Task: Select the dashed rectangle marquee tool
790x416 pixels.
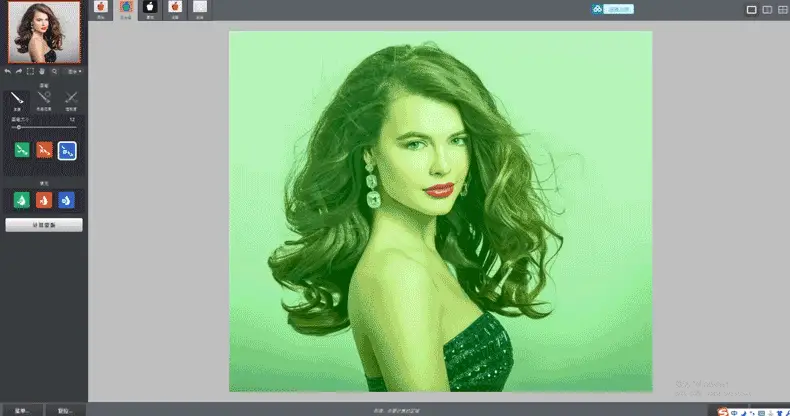Action: 30,72
